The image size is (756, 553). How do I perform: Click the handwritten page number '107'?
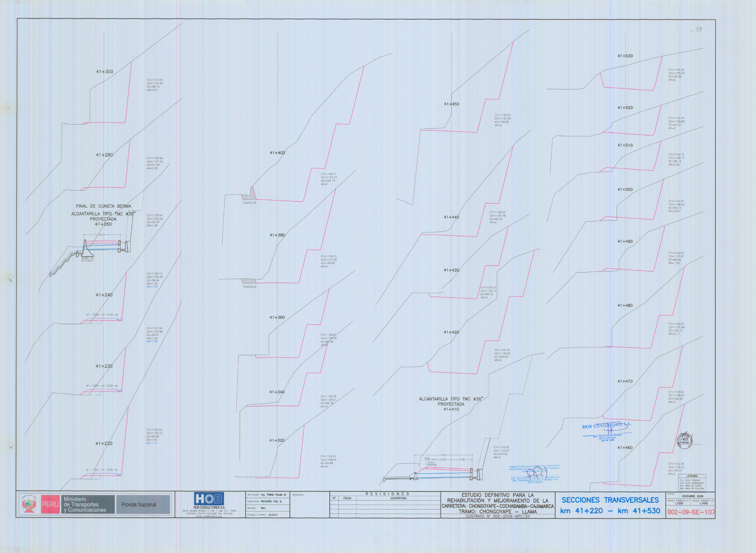pos(696,30)
